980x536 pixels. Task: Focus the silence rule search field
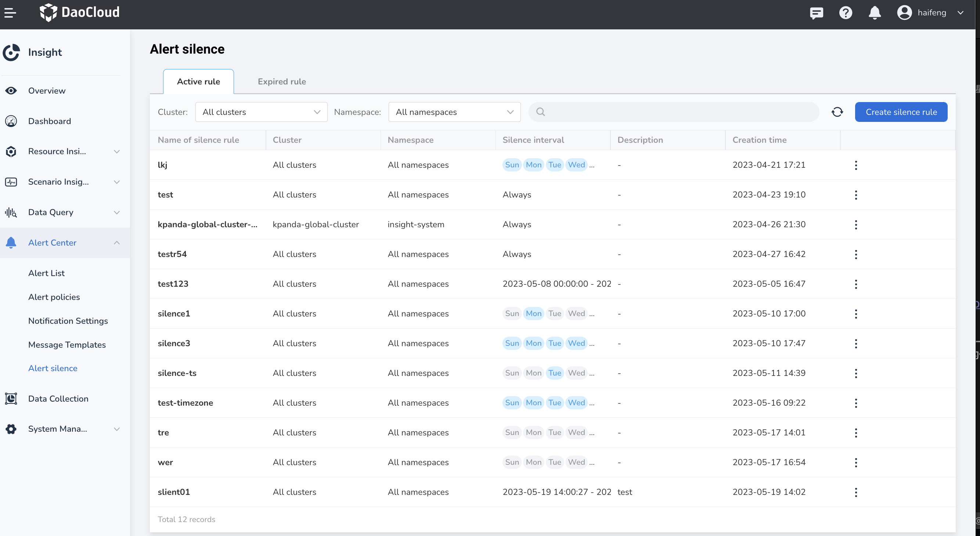pos(673,112)
